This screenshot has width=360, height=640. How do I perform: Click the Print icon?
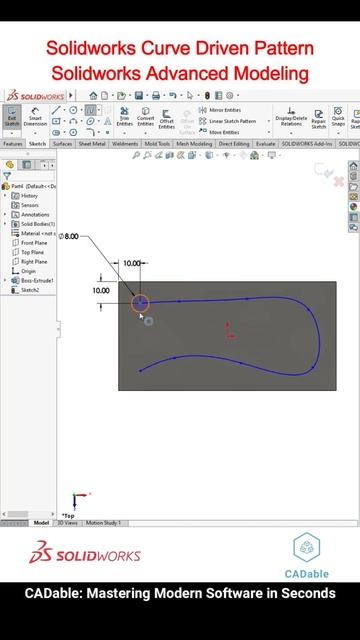tap(156, 96)
